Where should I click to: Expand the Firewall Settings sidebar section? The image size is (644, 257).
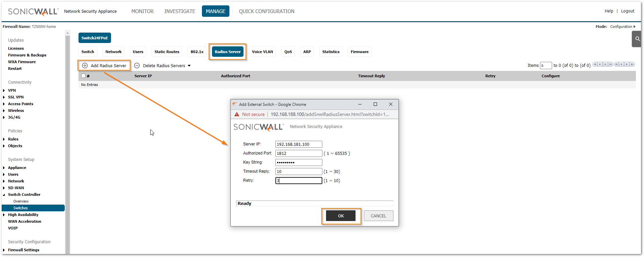[4, 250]
